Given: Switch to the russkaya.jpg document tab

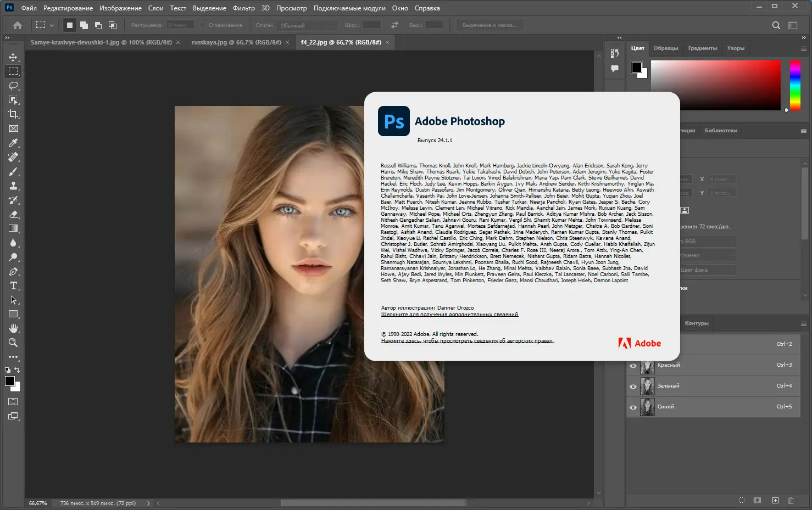Looking at the screenshot, I should click(x=236, y=42).
